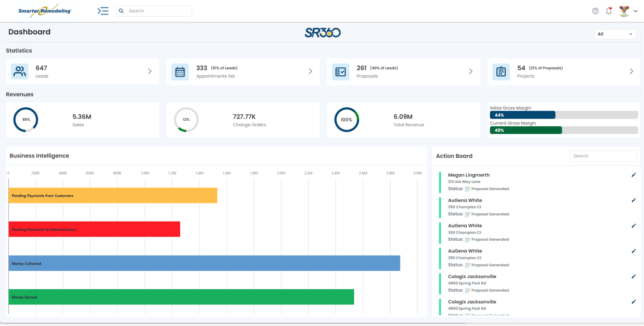Open the AuGena White action board entry

coord(465,200)
